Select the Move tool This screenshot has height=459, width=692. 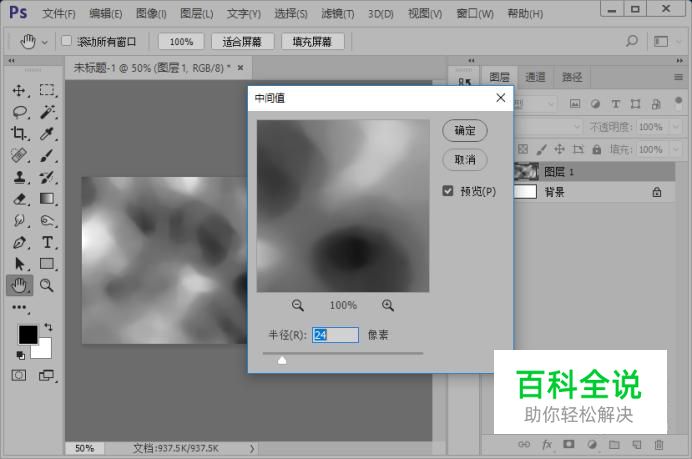(19, 90)
